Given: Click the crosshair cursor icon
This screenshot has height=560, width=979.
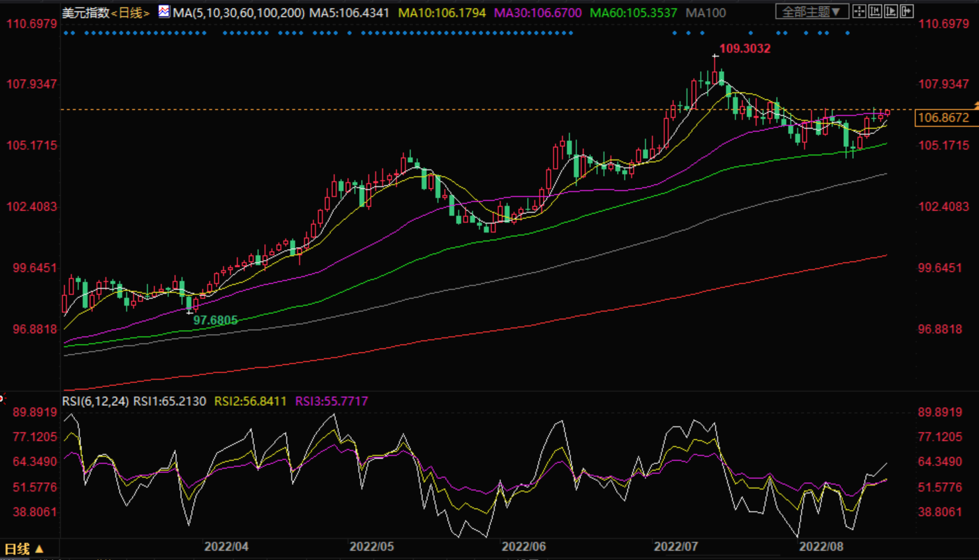Looking at the screenshot, I should point(859,11).
